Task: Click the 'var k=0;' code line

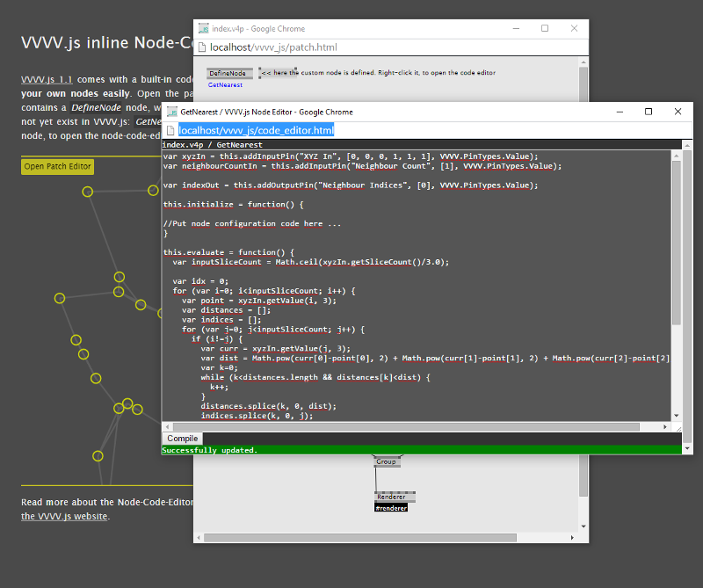Action: click(x=219, y=367)
